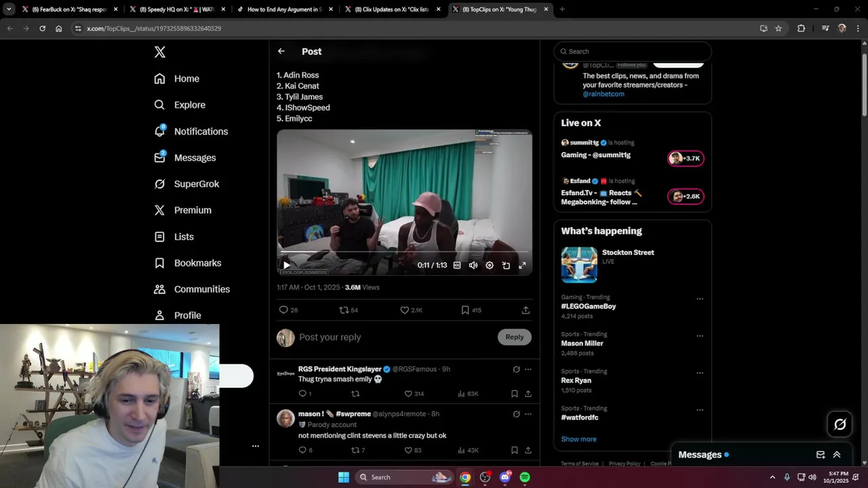Screen dimensions: 868x488
Task: Like the main post (2.1K)
Action: click(411, 310)
